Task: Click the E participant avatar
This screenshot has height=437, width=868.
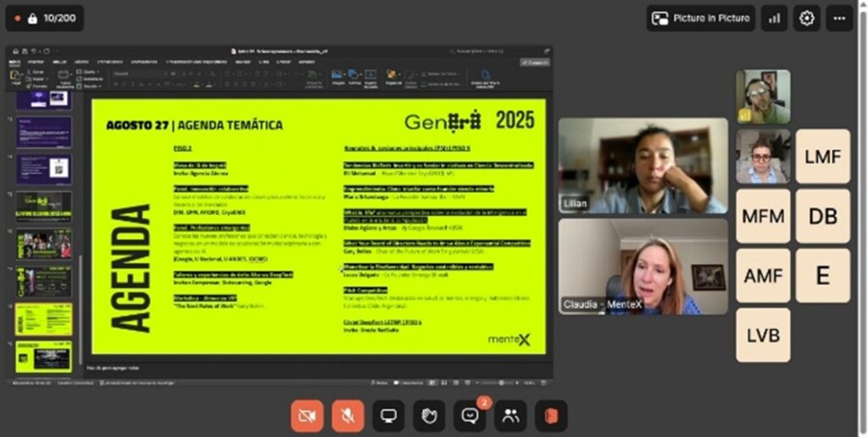Action: click(x=822, y=275)
